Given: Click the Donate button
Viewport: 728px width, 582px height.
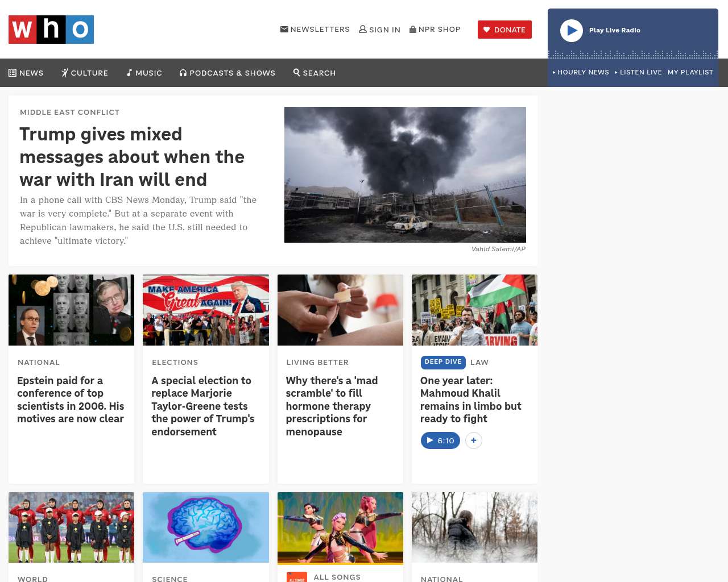Looking at the screenshot, I should (504, 30).
